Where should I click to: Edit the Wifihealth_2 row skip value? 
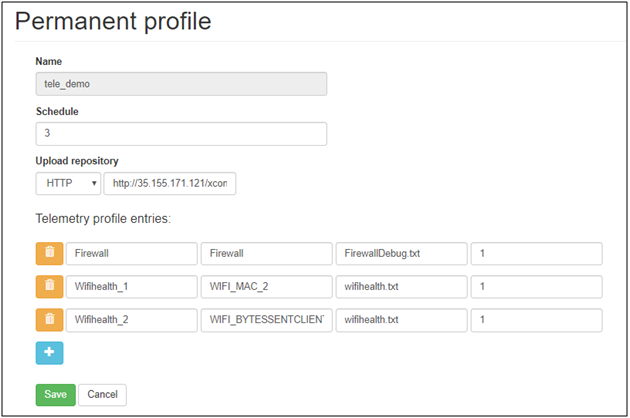click(x=536, y=320)
